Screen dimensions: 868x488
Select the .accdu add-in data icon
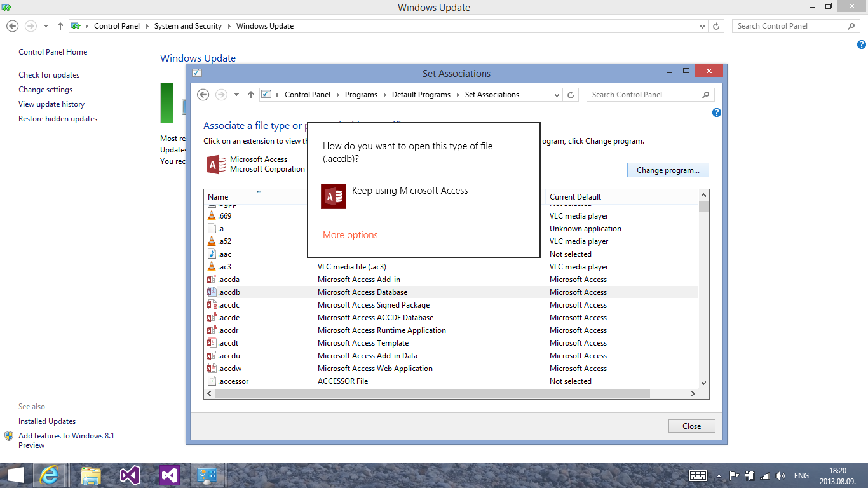click(212, 356)
